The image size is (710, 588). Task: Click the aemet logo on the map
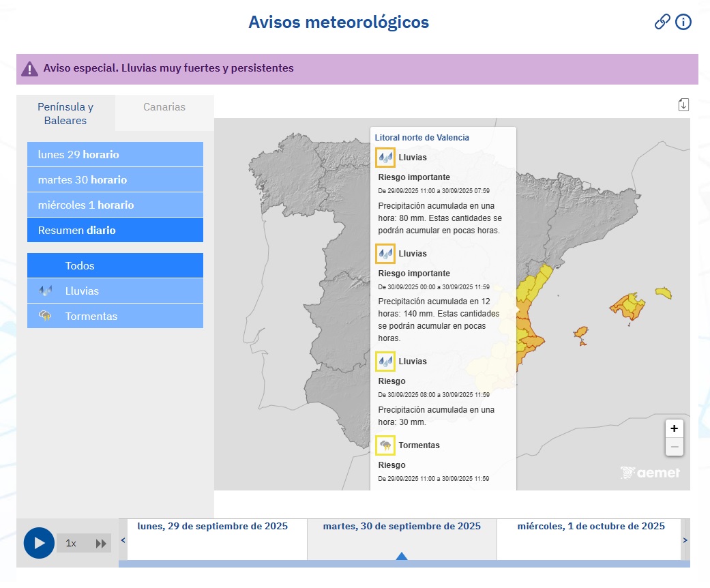pyautogui.click(x=650, y=471)
